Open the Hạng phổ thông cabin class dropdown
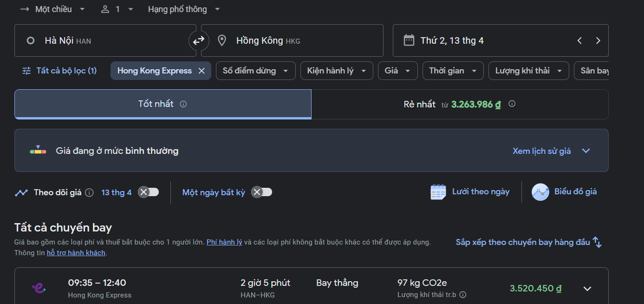 pos(183,8)
